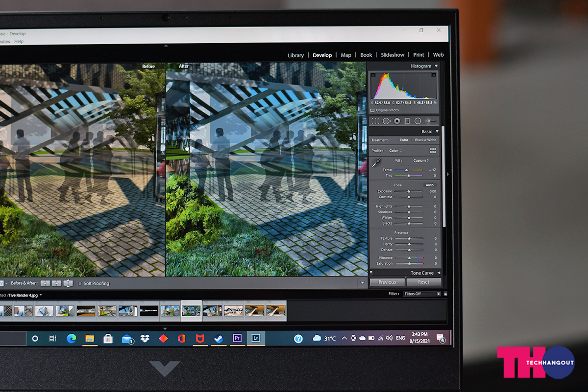Image resolution: width=588 pixels, height=392 pixels.
Task: Select the Radial Filter tool
Action: (x=417, y=121)
